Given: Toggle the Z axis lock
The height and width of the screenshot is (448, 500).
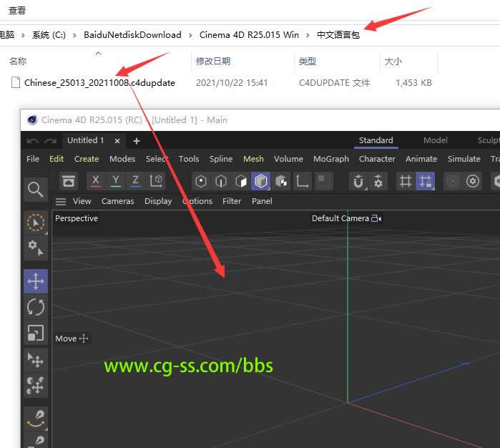Looking at the screenshot, I should coord(135,181).
